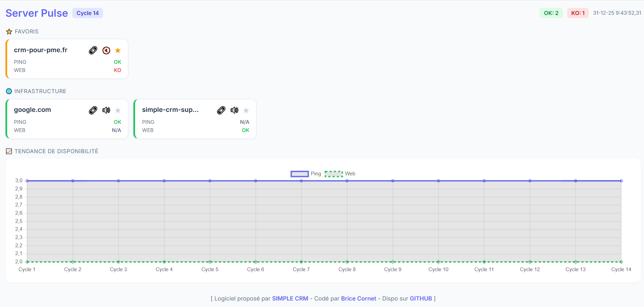Viewport: 644px width, 307px height.
Task: Click the KO: 1 status badge
Action: point(578,13)
